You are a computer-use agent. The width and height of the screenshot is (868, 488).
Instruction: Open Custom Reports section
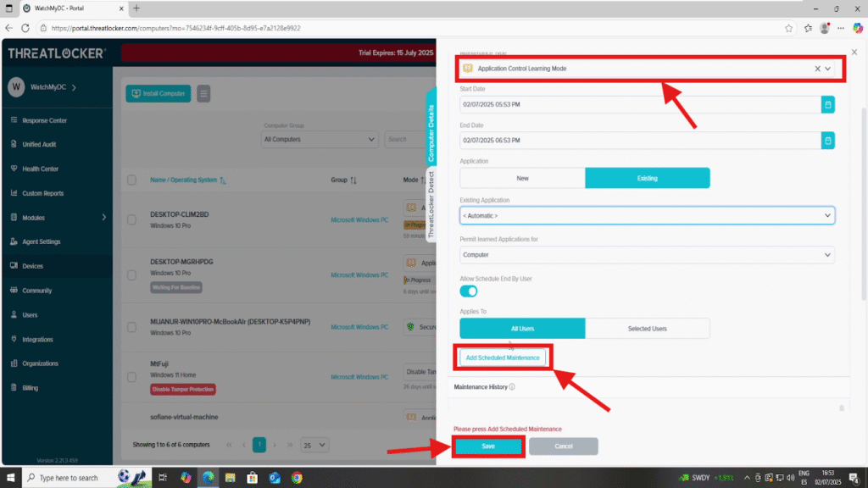[42, 193]
